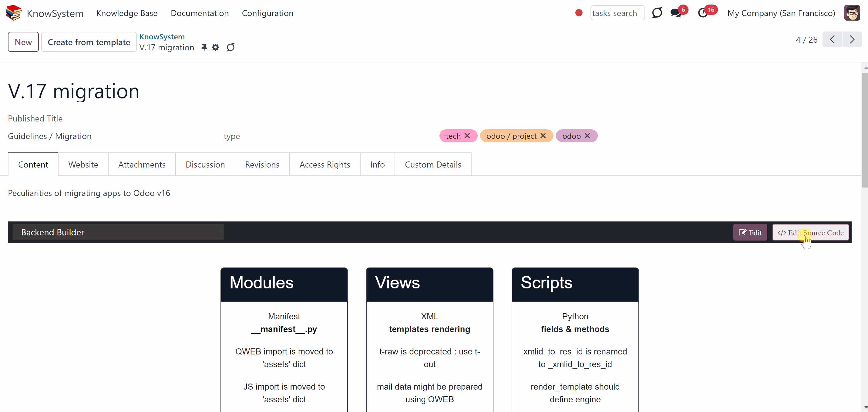Viewport: 868px width, 412px height.
Task: Click the 'Manifest' label in Modules card
Action: pos(284,316)
